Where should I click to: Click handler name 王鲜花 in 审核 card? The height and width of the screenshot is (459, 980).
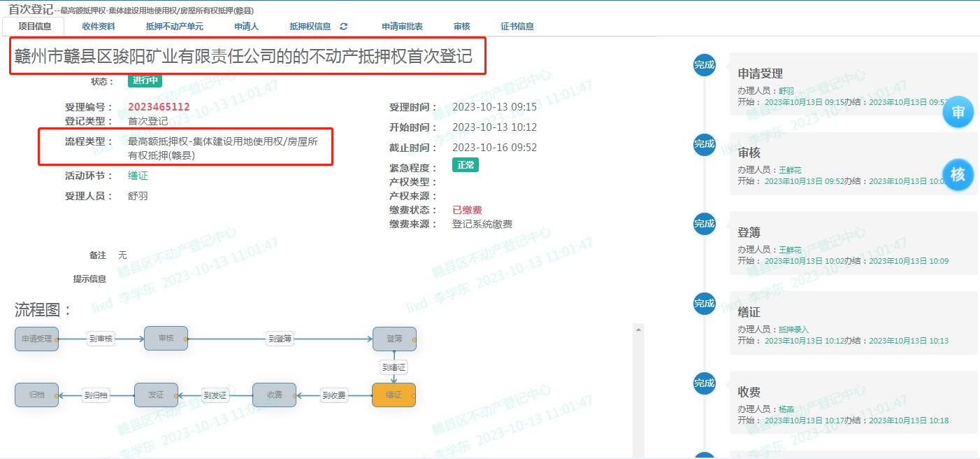(x=790, y=170)
